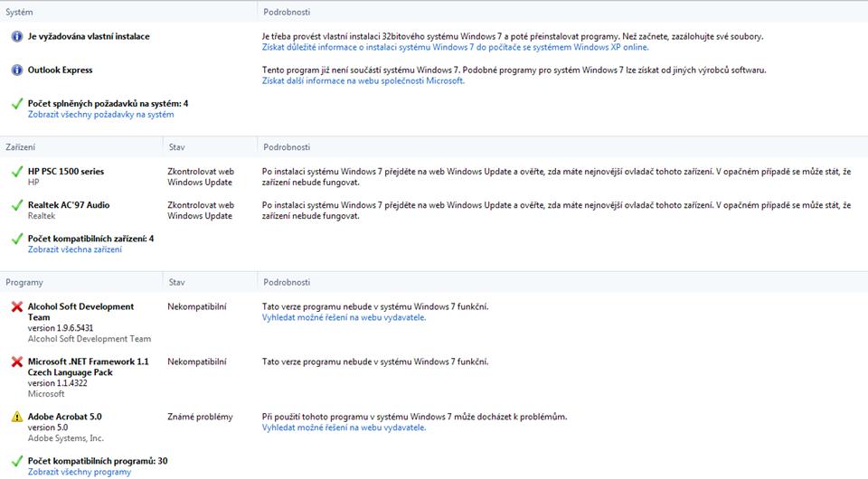Select the Outlook Express entry title

pos(61,70)
